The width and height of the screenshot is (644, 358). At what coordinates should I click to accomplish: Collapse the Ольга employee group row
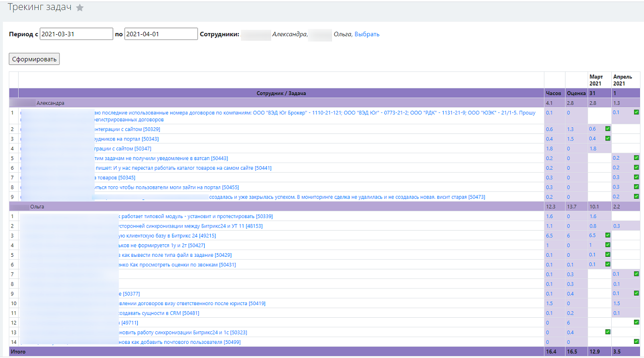pyautogui.click(x=37, y=206)
